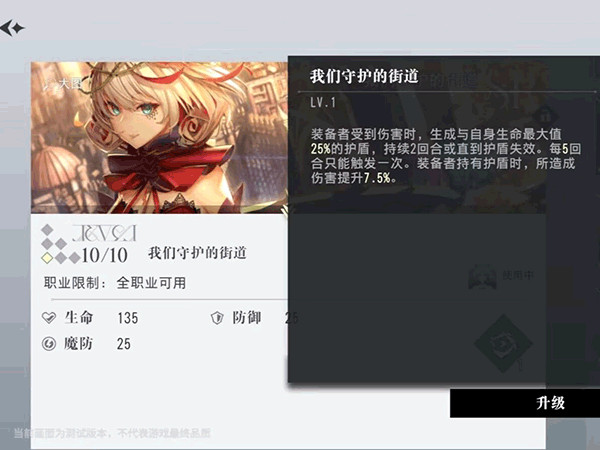Tap the 防御 shield stat icon

(x=217, y=318)
